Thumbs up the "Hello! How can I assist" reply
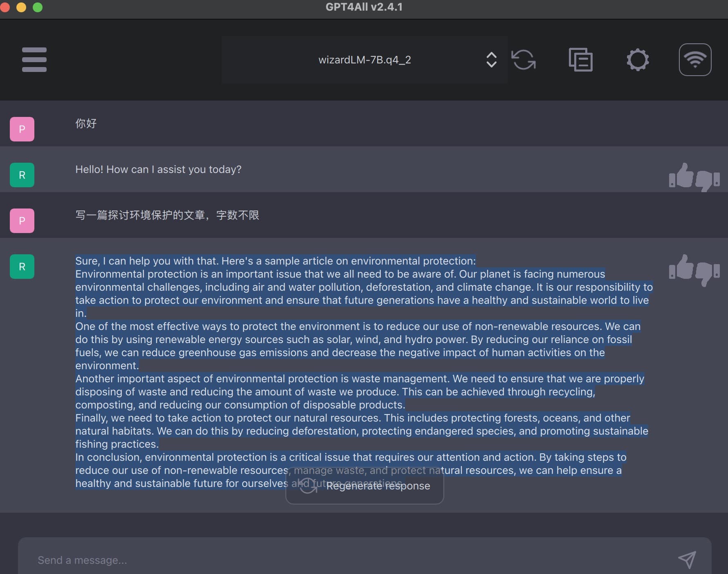 point(681,176)
